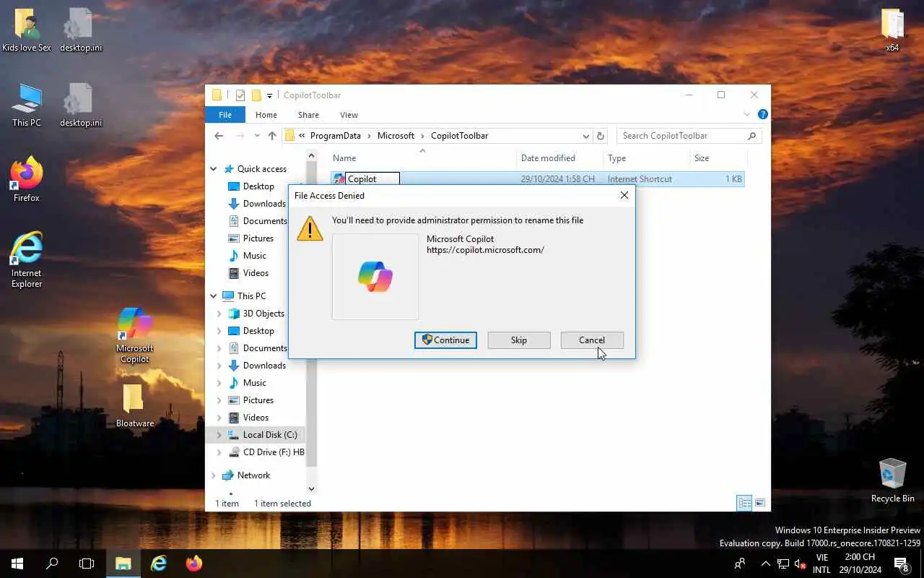
Task: Select This PC desktop icon
Action: (27, 105)
